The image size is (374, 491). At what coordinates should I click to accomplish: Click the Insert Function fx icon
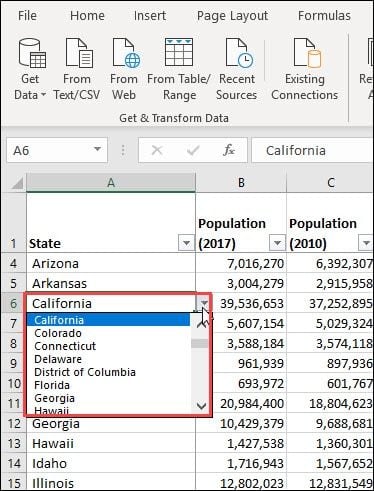(x=229, y=150)
